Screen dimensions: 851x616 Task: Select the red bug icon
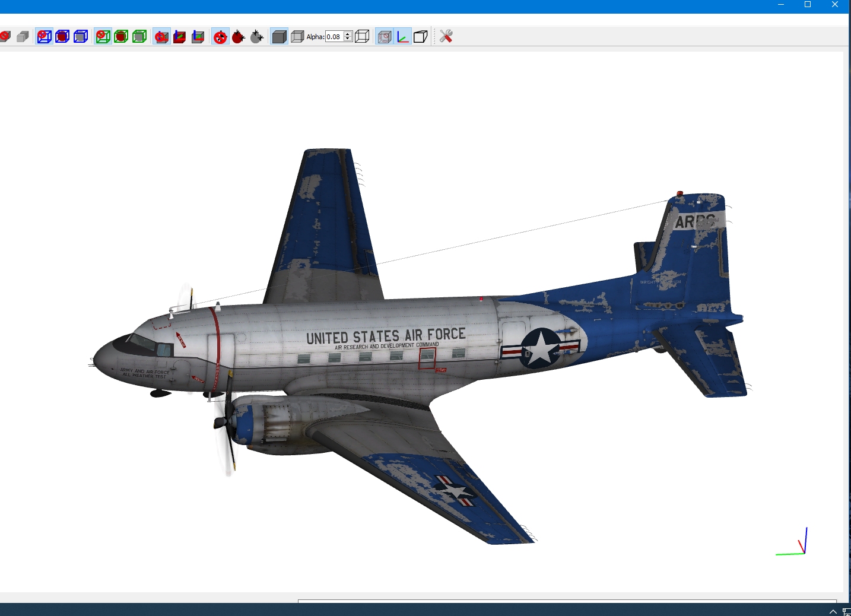(239, 37)
